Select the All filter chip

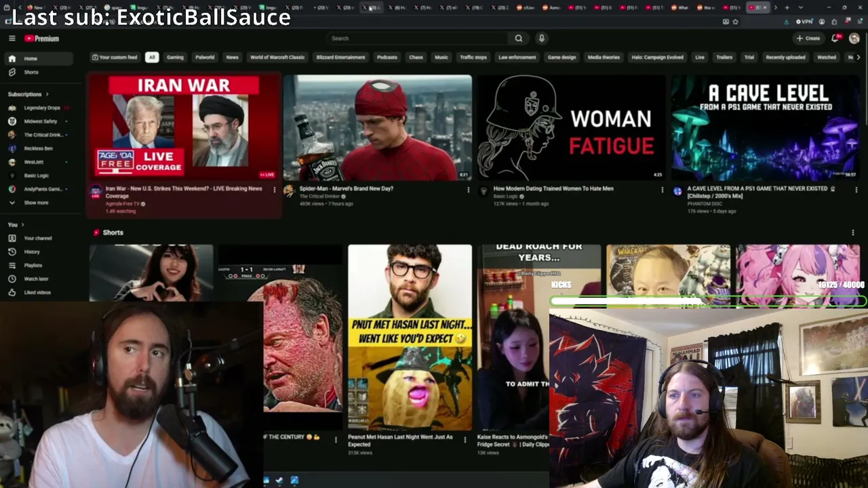[x=151, y=58]
